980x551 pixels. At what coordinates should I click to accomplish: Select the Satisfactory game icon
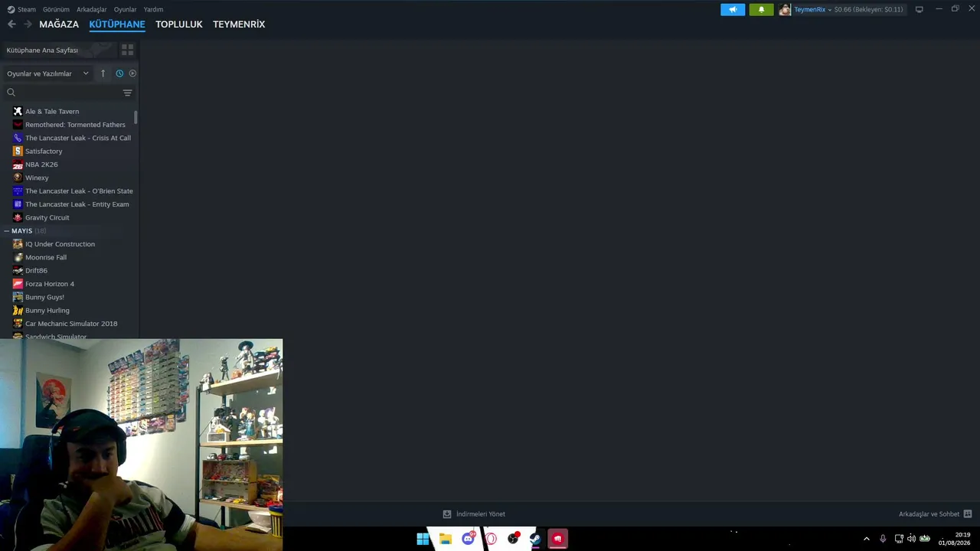18,152
